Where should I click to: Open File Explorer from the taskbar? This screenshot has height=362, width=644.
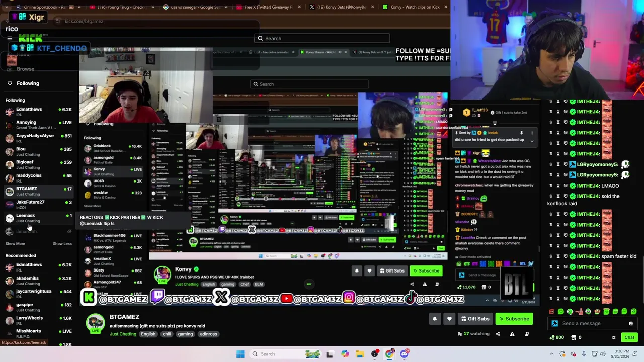(360, 354)
